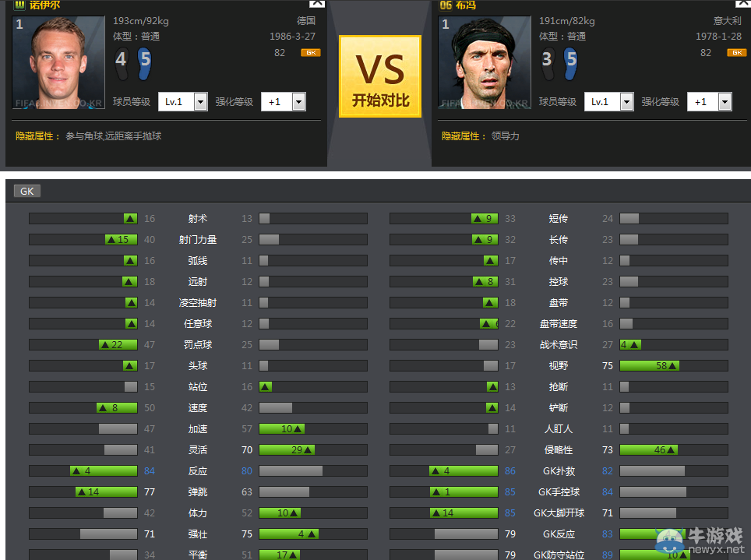
Task: Expand Buffon's 球员等级 Lv.1 dropdown
Action: point(609,101)
